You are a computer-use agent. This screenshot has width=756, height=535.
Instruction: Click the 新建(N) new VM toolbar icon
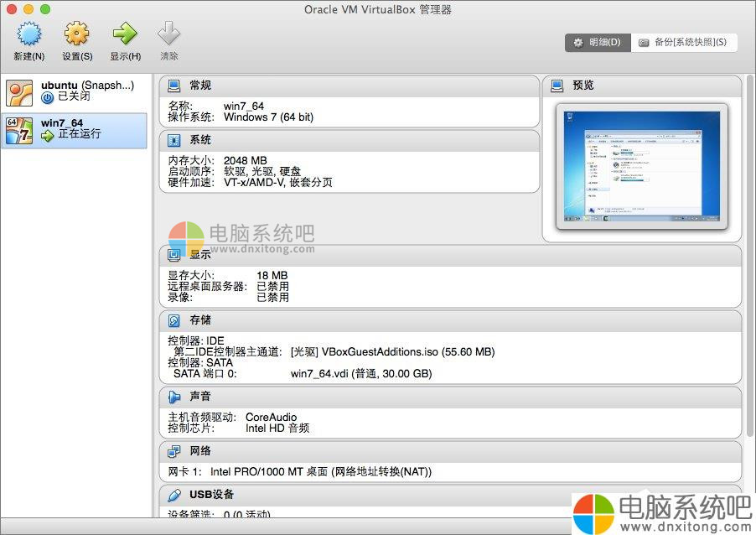coord(29,34)
